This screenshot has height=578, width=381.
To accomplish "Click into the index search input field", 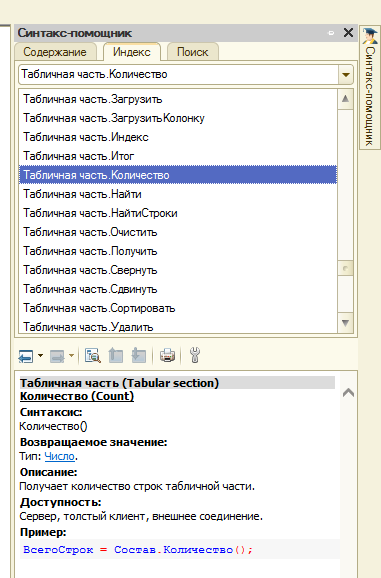I will pyautogui.click(x=178, y=74).
